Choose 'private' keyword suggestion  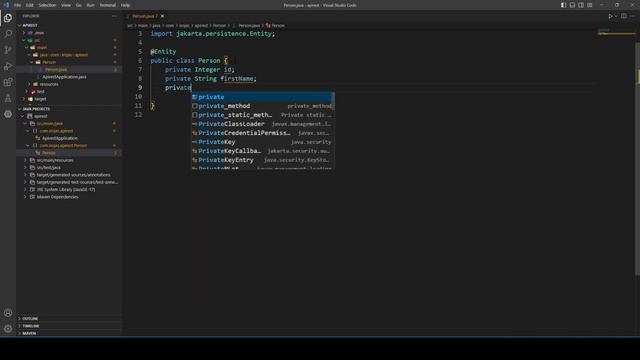[x=263, y=97]
